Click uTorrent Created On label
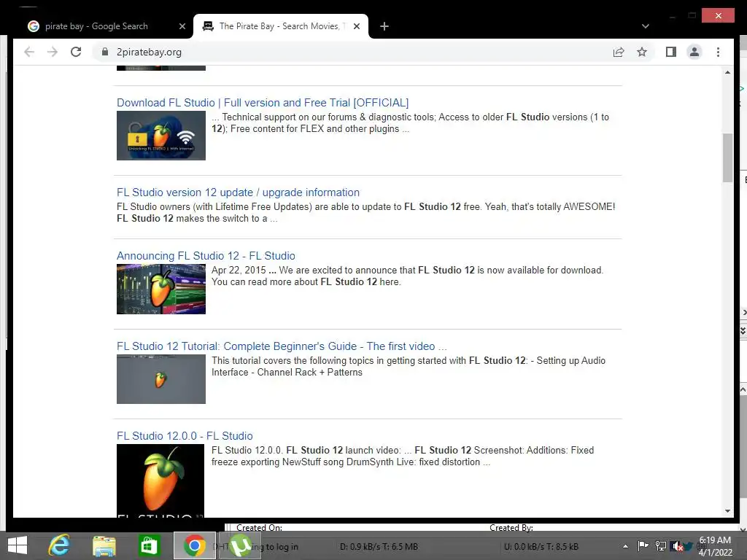 259,528
